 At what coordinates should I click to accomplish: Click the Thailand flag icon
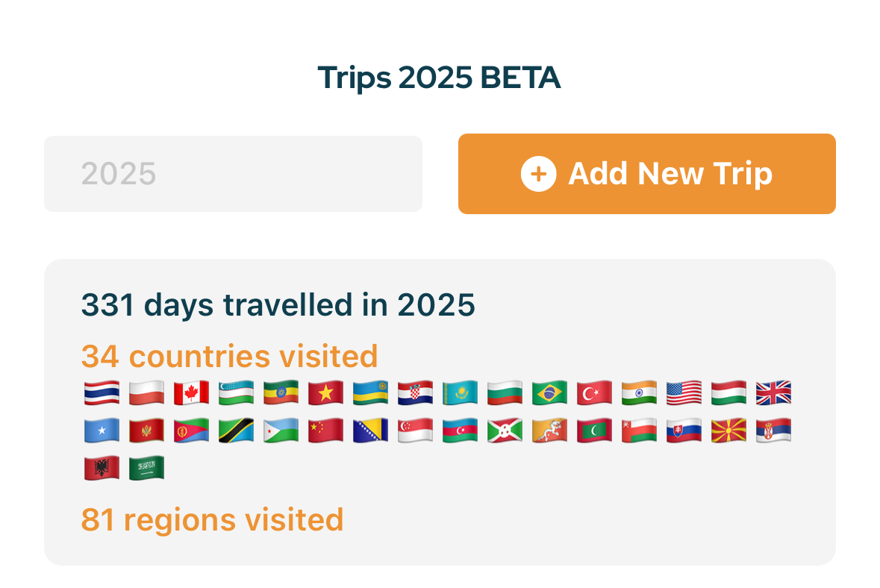(x=102, y=393)
